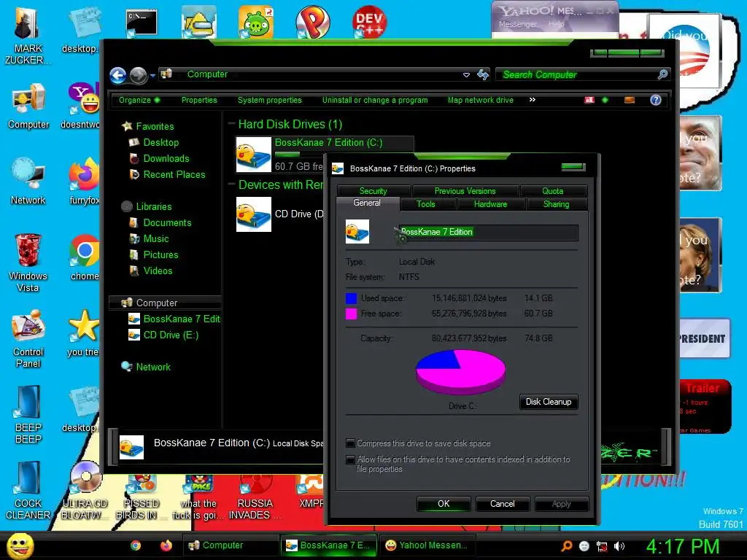Collapse the Devices with Removable group
Viewport: 747px width, 560px height.
click(x=232, y=184)
